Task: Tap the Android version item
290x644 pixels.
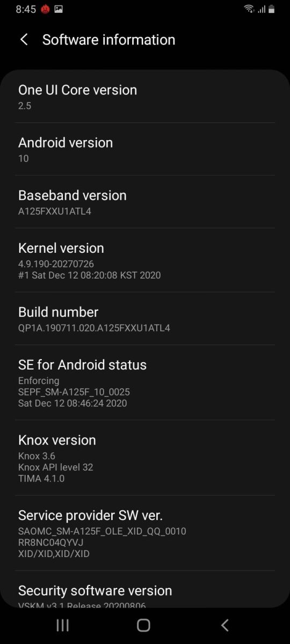Action: pos(145,149)
